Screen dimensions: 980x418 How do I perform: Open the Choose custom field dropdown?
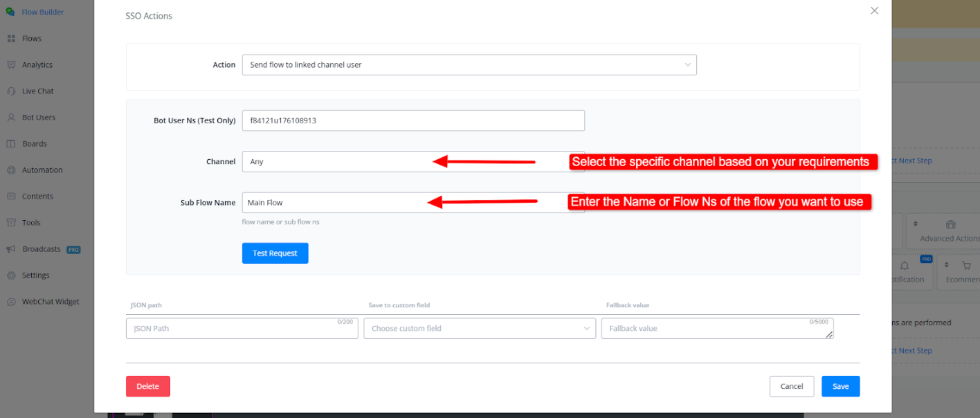(x=479, y=329)
